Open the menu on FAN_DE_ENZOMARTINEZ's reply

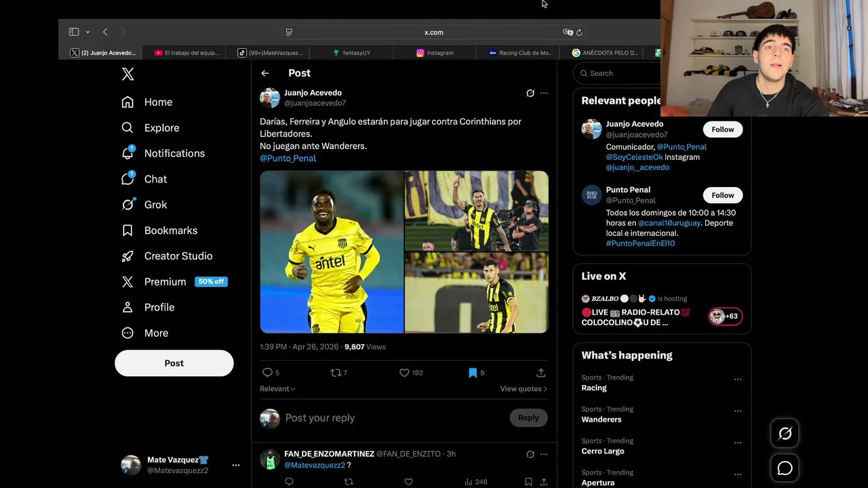tap(544, 454)
